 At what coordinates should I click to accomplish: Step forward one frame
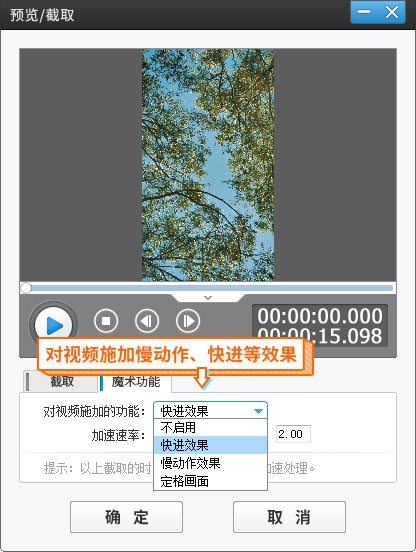coord(188,321)
